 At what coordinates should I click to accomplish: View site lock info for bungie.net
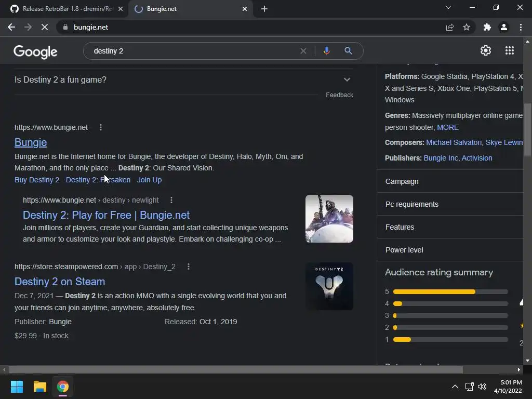pos(65,27)
